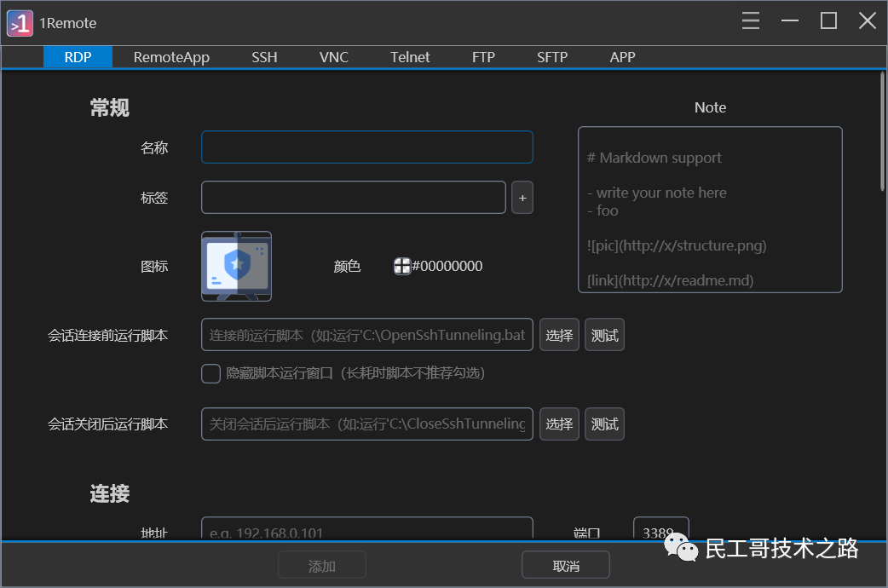This screenshot has height=588, width=888.
Task: Click the 1Remote logo icon
Action: click(20, 23)
